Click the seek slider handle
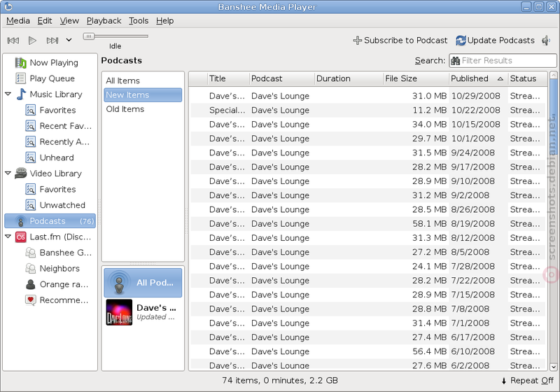 (x=89, y=36)
